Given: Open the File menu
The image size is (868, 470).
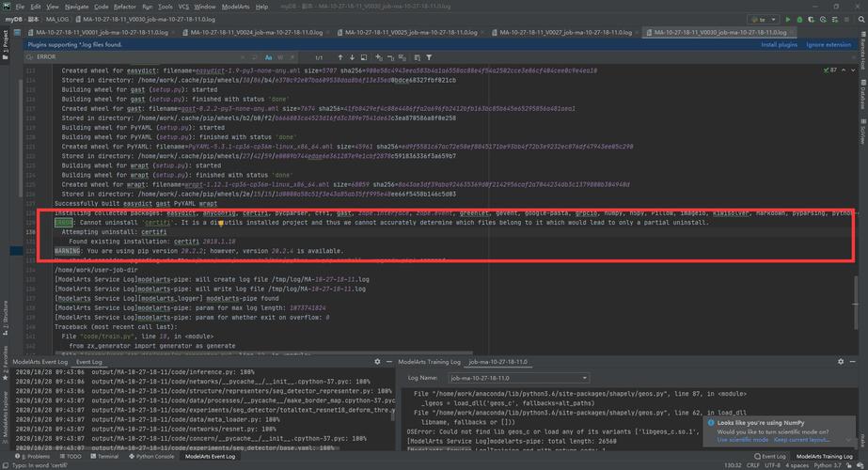Looking at the screenshot, I should [20, 7].
